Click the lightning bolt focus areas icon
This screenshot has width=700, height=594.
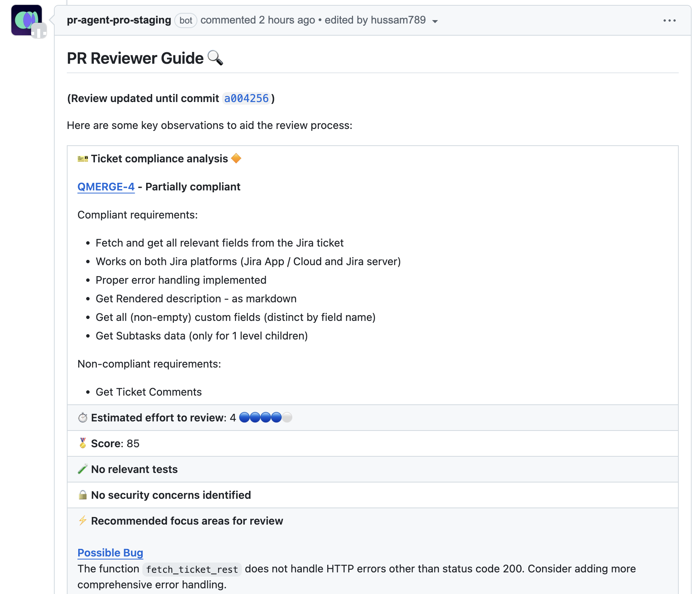(x=83, y=520)
